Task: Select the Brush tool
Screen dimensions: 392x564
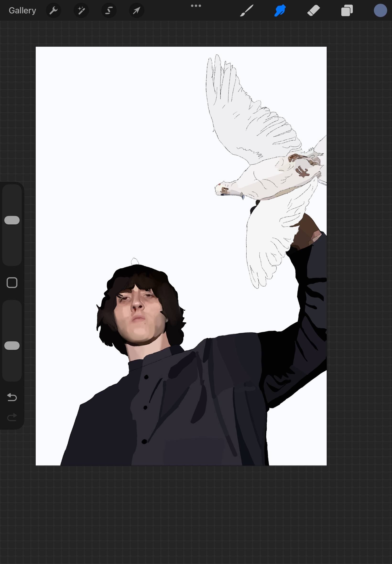Action: point(247,11)
